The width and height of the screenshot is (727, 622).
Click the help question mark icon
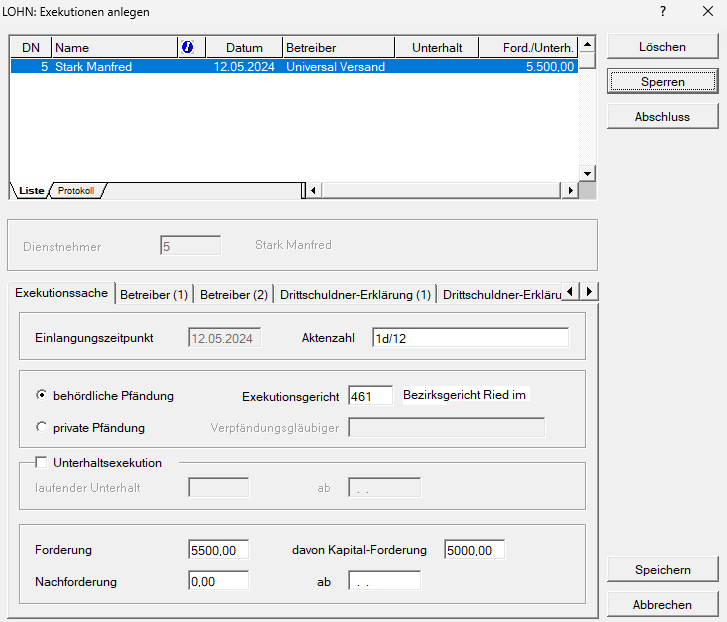(662, 10)
